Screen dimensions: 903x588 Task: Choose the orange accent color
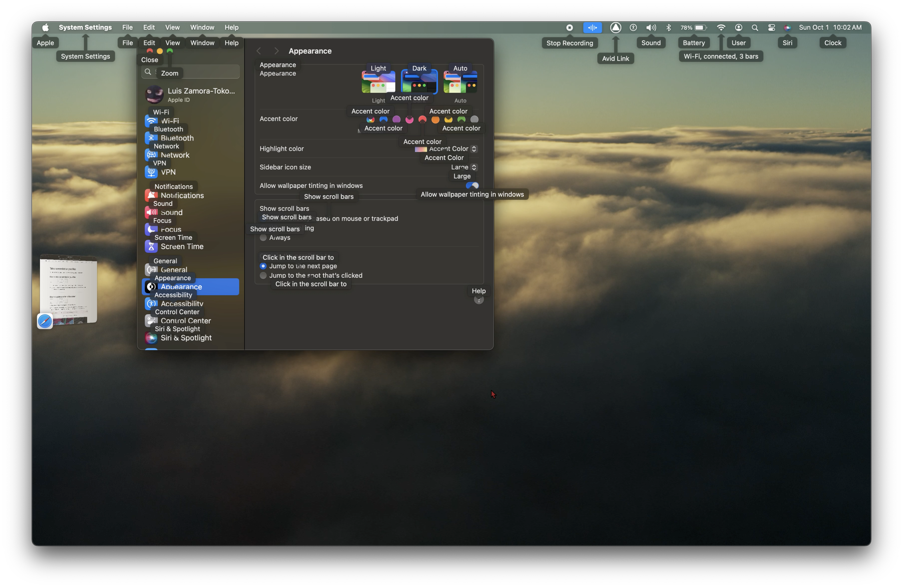coord(435,119)
